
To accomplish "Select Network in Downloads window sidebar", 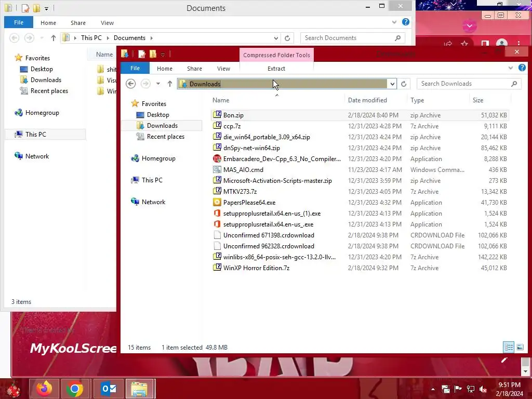I will click(153, 202).
